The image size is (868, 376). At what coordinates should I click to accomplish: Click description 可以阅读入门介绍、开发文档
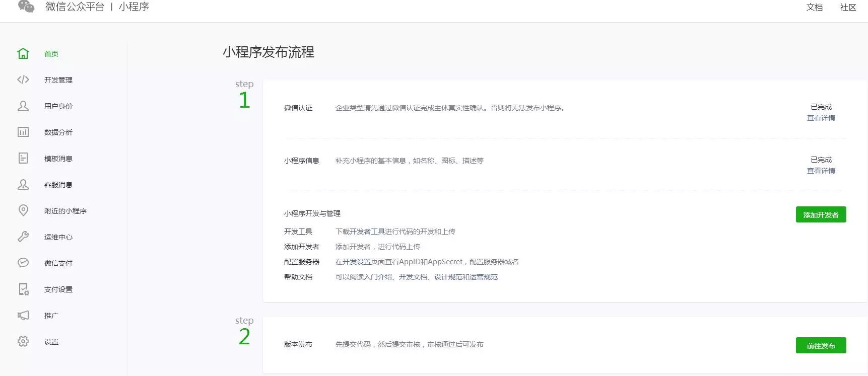pyautogui.click(x=417, y=277)
